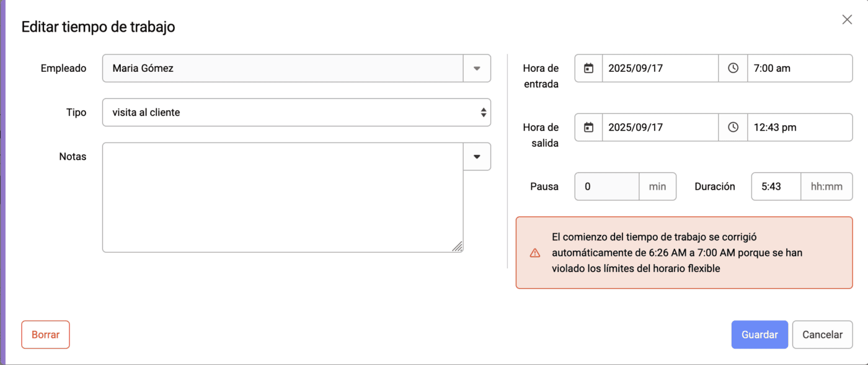Open the exit date calendar picker
The height and width of the screenshot is (365, 868).
pos(588,127)
